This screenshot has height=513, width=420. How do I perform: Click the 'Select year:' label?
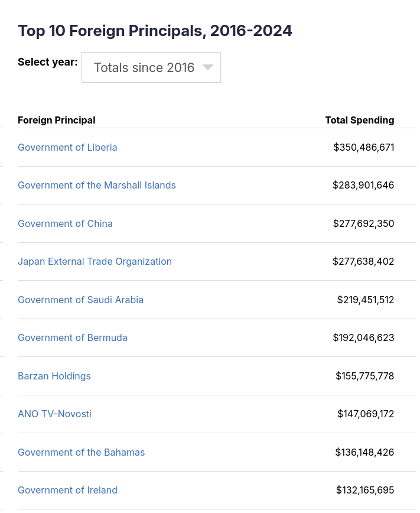(x=48, y=62)
